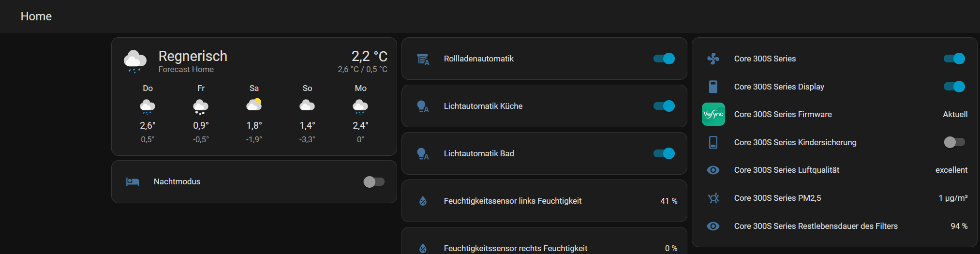This screenshot has width=980, height=254.
Task: Turn off Lichtautomatik Bad switch
Action: click(664, 153)
